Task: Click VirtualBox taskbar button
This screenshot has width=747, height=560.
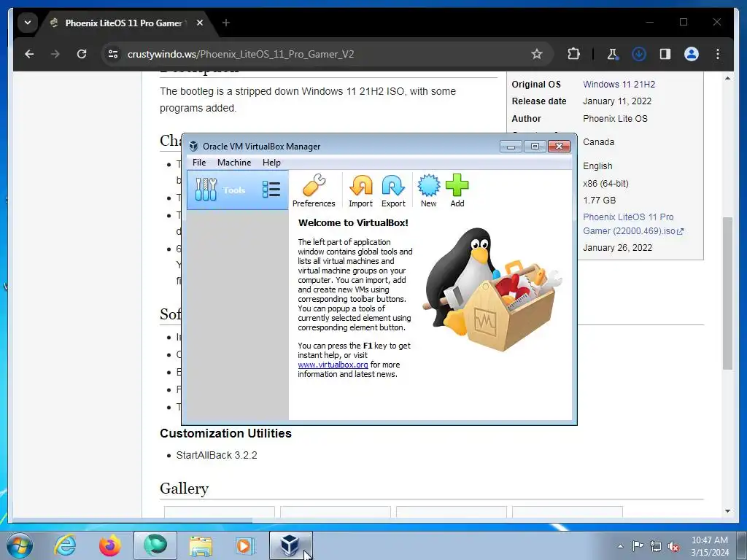Action: (290, 545)
